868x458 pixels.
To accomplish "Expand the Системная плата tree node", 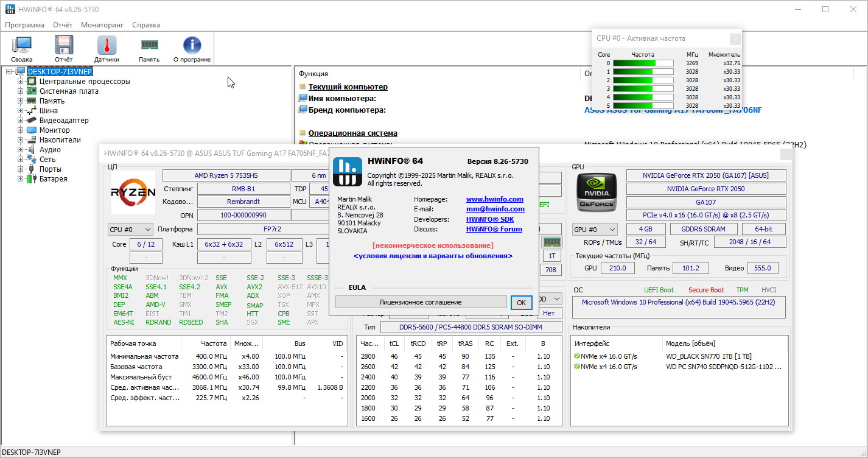I will pyautogui.click(x=20, y=91).
